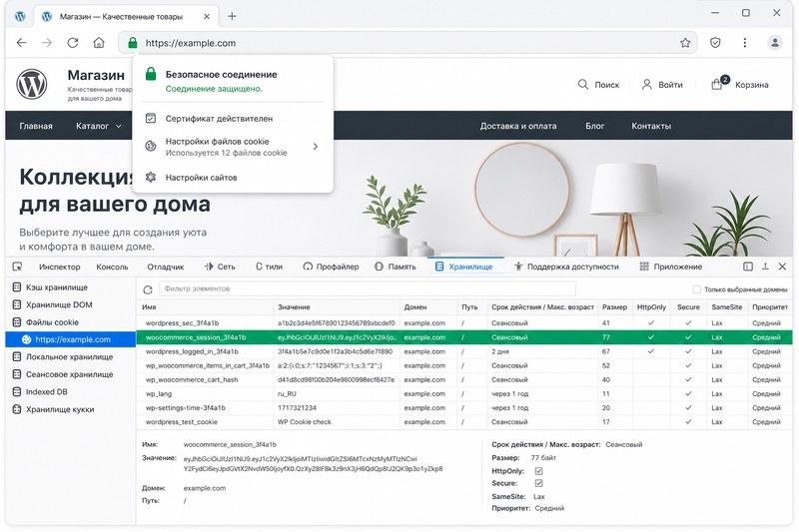Viewport: 799px width, 532px height.
Task: Open Главная in site navigation
Action: click(36, 126)
